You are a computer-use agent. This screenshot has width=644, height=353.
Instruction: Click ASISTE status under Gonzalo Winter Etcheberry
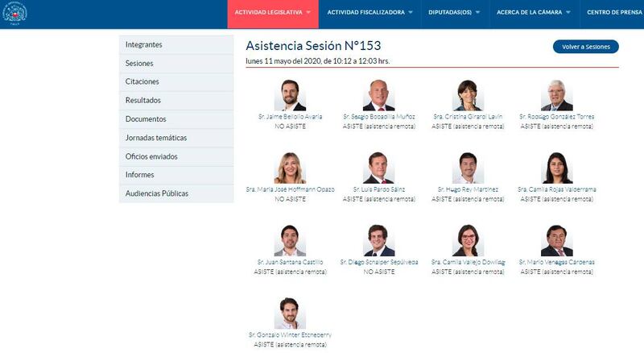coord(290,345)
